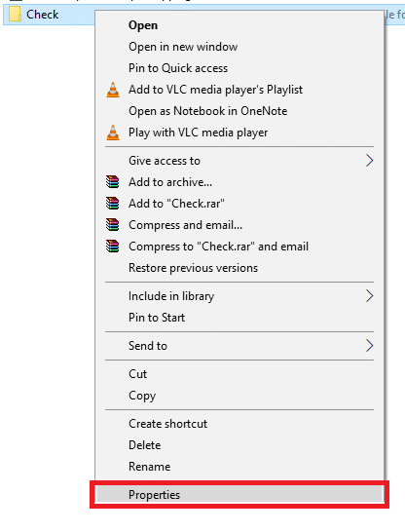Viewport: 405px width, 532px height.
Task: Expand the Send to submenu arrow
Action: 369,346
